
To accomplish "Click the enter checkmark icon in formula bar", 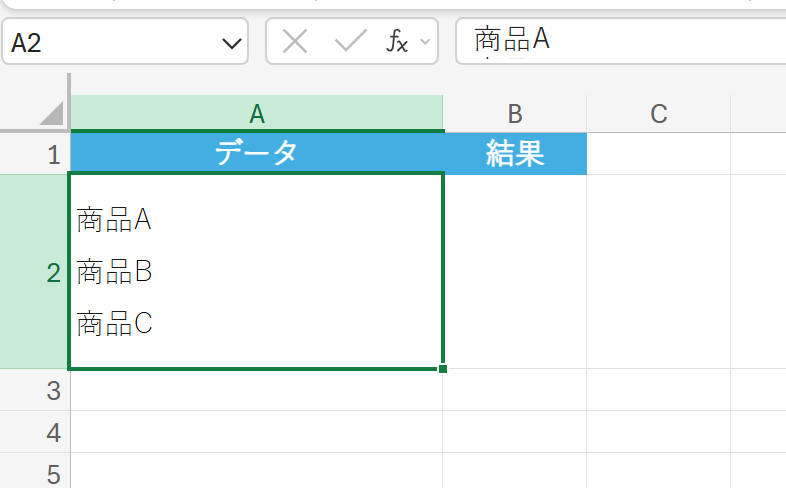I will (x=350, y=41).
